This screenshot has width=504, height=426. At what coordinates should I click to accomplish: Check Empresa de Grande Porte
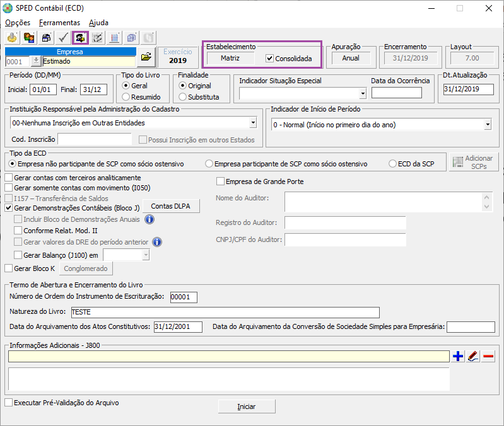pyautogui.click(x=221, y=181)
